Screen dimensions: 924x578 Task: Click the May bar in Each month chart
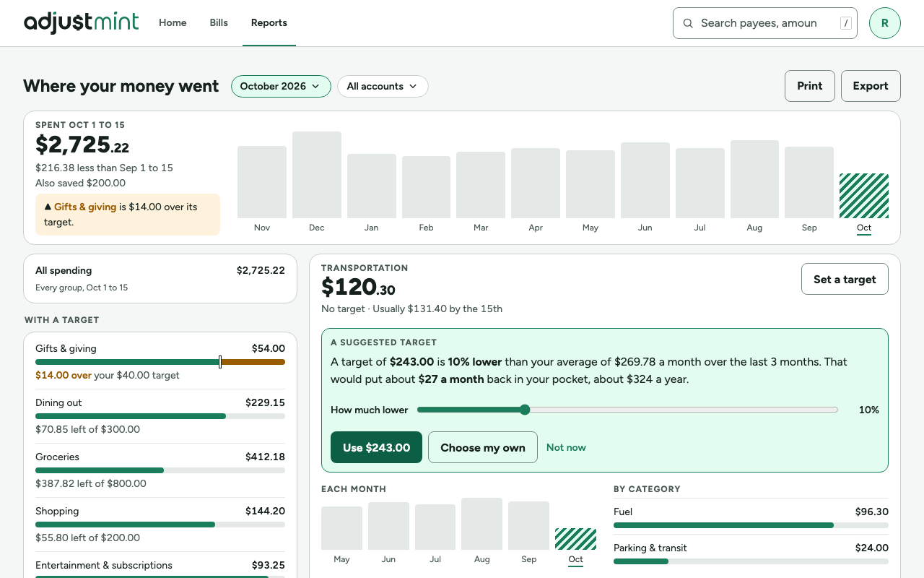pyautogui.click(x=342, y=528)
